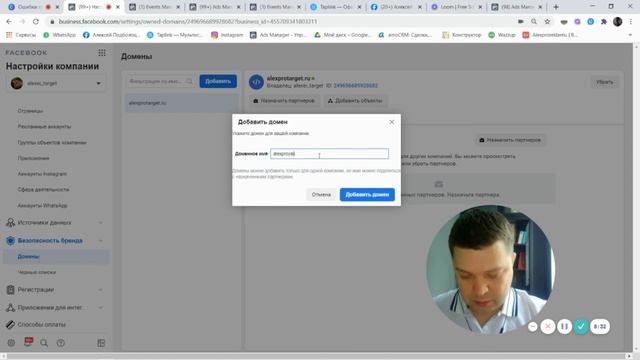The width and height of the screenshot is (640, 360).
Task: Open Черные списки in the sidebar
Action: pyautogui.click(x=37, y=272)
